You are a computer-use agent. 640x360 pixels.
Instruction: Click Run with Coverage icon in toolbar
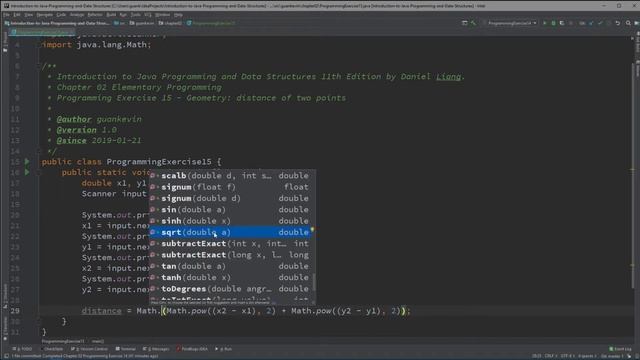click(x=562, y=23)
